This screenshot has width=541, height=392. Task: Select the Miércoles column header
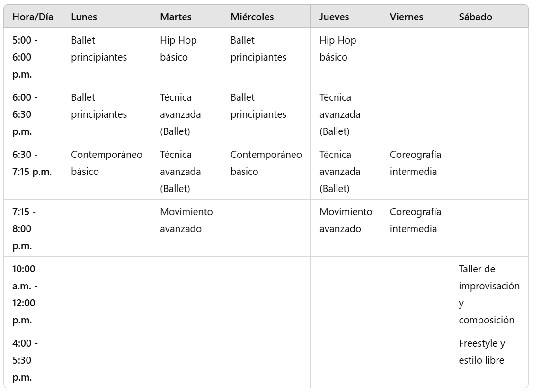tap(266, 17)
